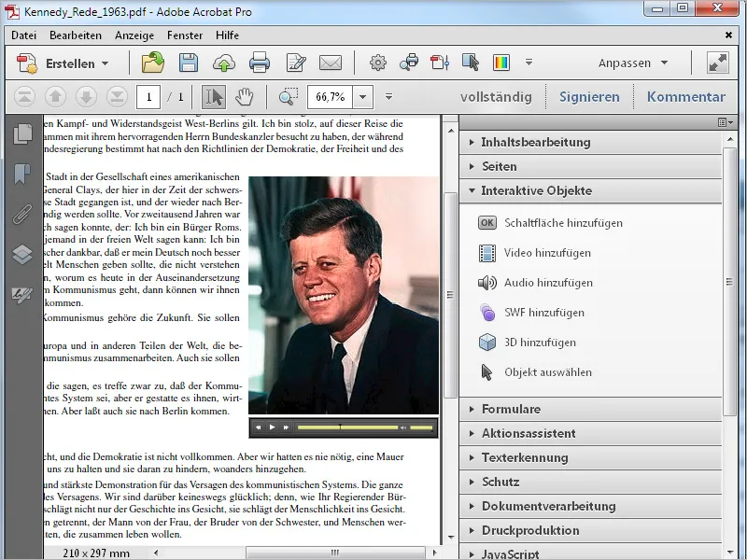Collapse the Interaktive Objekte section
The height and width of the screenshot is (560, 747).
[x=532, y=190]
